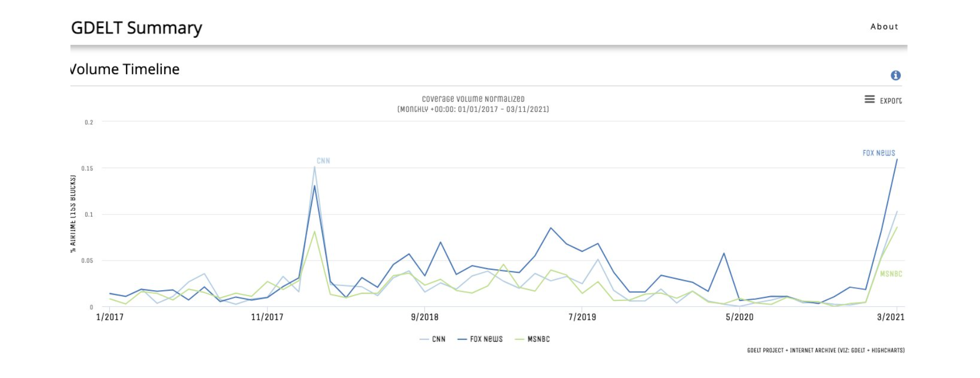
Task: Click the 5/2020 x-axis label
Action: point(740,317)
